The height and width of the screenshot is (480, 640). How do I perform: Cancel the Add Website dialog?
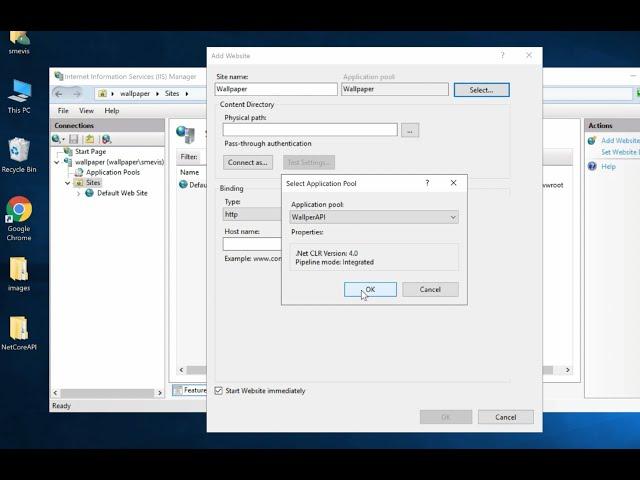pos(505,417)
